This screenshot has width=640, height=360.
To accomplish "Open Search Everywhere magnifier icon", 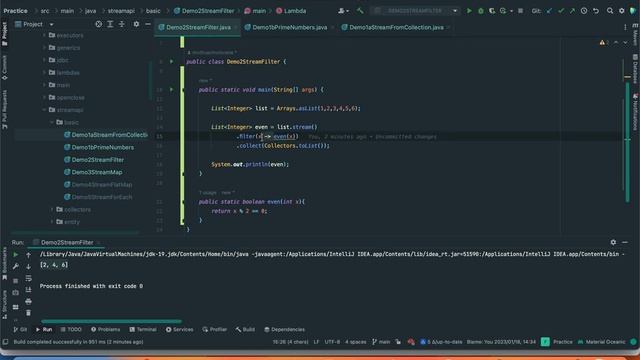I will 610,11.
